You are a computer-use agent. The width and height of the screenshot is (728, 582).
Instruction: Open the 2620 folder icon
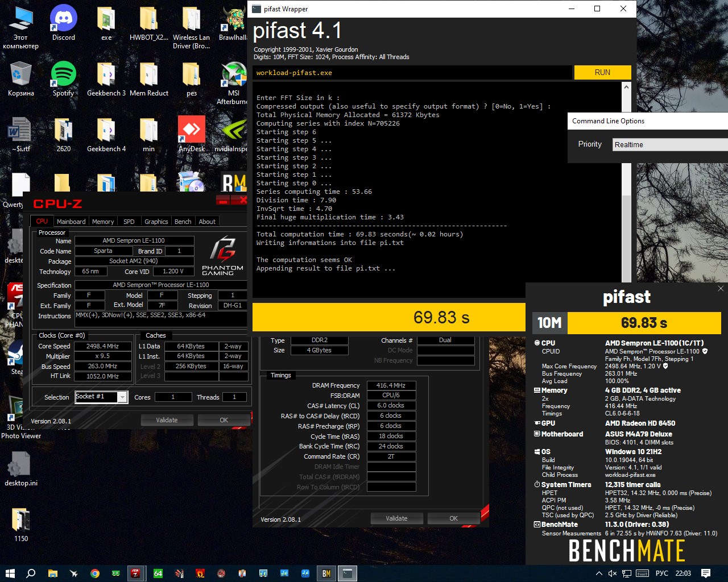tap(64, 135)
